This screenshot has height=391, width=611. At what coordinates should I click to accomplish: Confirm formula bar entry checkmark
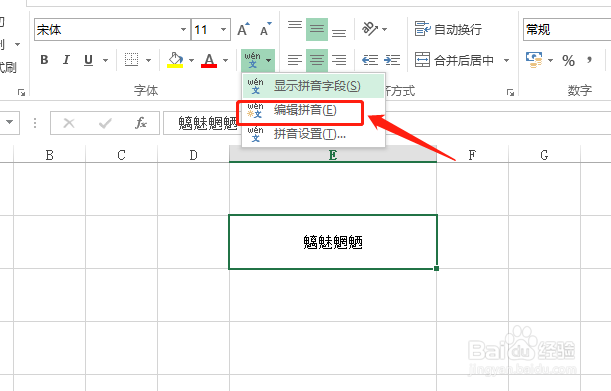[105, 123]
